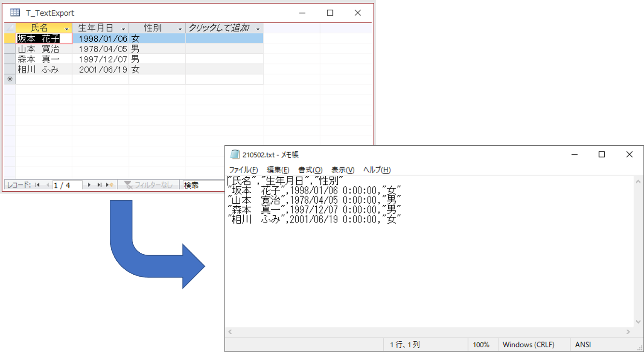Open the 性別 column dropdown
Image resolution: width=644 pixels, height=352 pixels.
tap(180, 28)
